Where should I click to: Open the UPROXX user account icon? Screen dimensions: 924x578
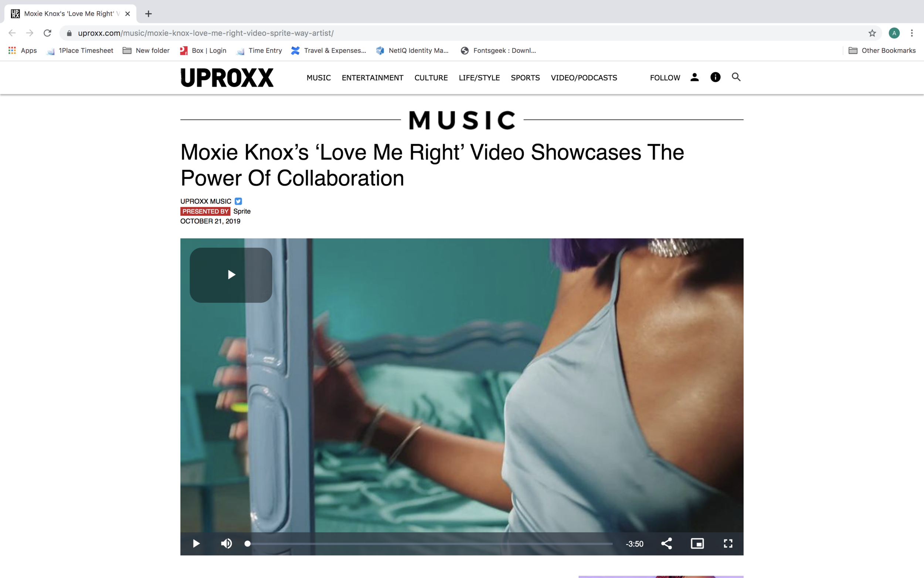(x=694, y=77)
